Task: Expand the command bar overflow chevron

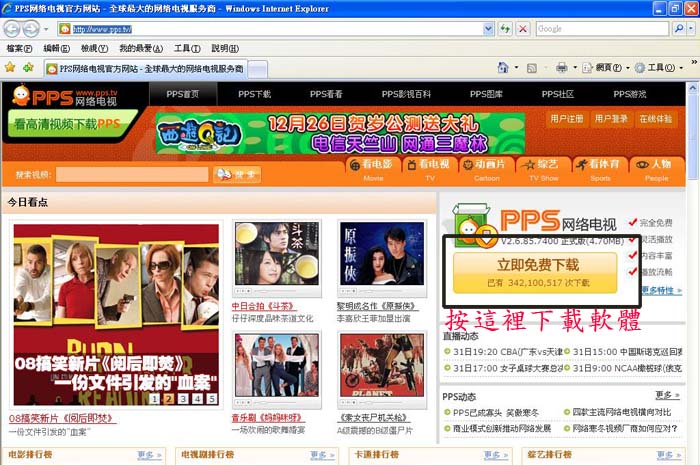Action: click(x=694, y=62)
